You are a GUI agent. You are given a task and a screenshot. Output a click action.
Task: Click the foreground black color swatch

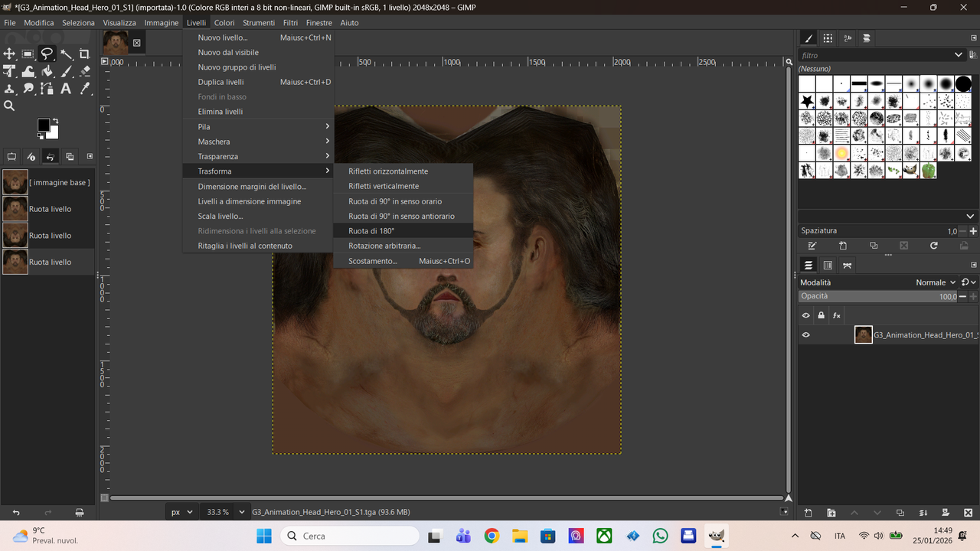point(44,124)
